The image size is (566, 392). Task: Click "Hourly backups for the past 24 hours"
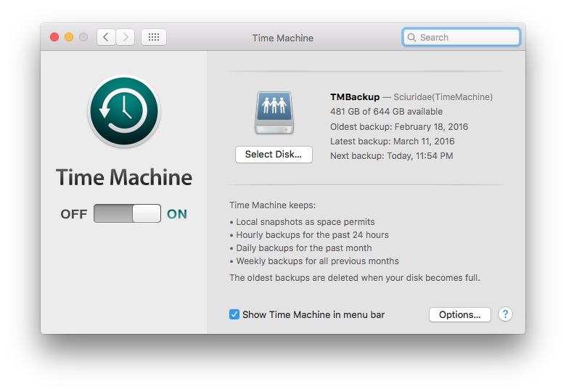point(312,235)
